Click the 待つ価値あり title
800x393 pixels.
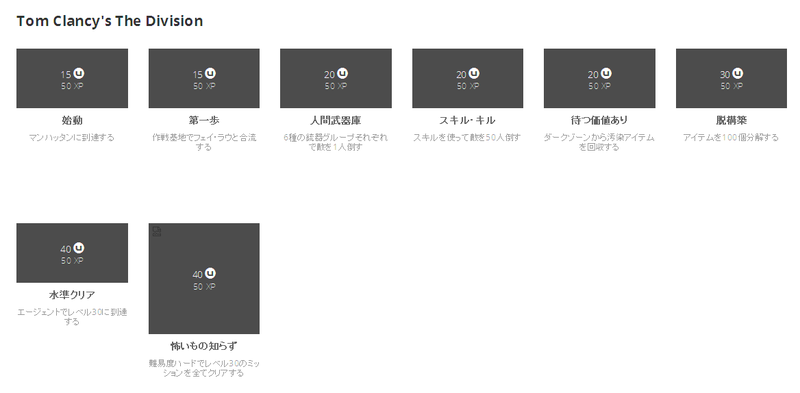pyautogui.click(x=599, y=120)
